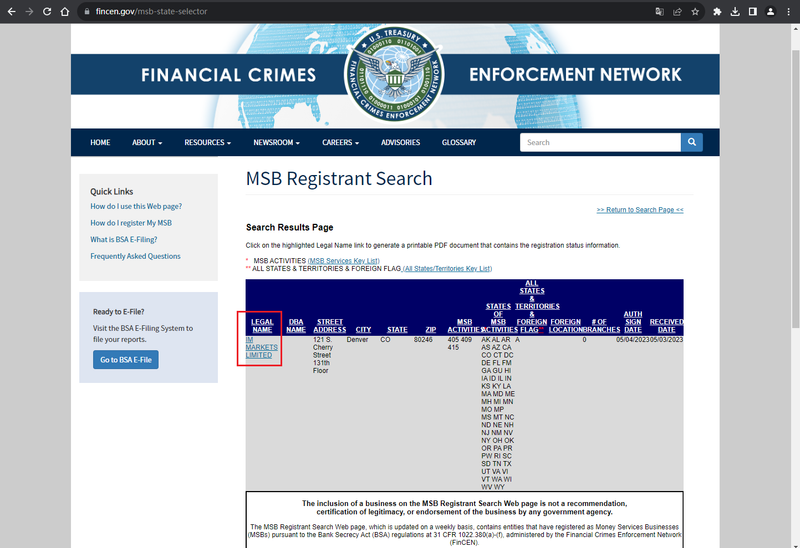This screenshot has height=548, width=800.
Task: Open the HOME menu item
Action: [100, 142]
